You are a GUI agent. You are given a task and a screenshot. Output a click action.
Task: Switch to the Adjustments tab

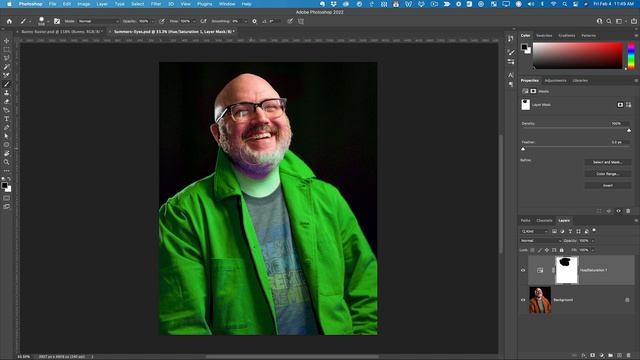[556, 80]
